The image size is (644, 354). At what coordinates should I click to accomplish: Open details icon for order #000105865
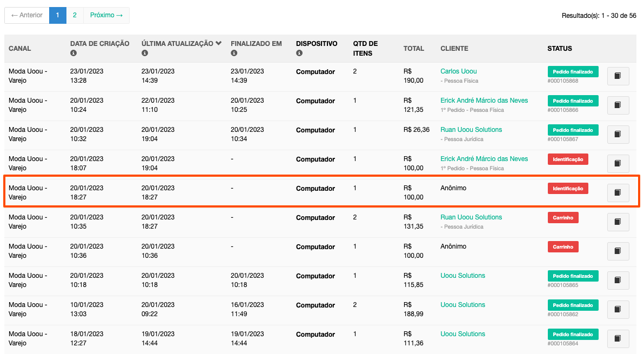[x=618, y=280]
